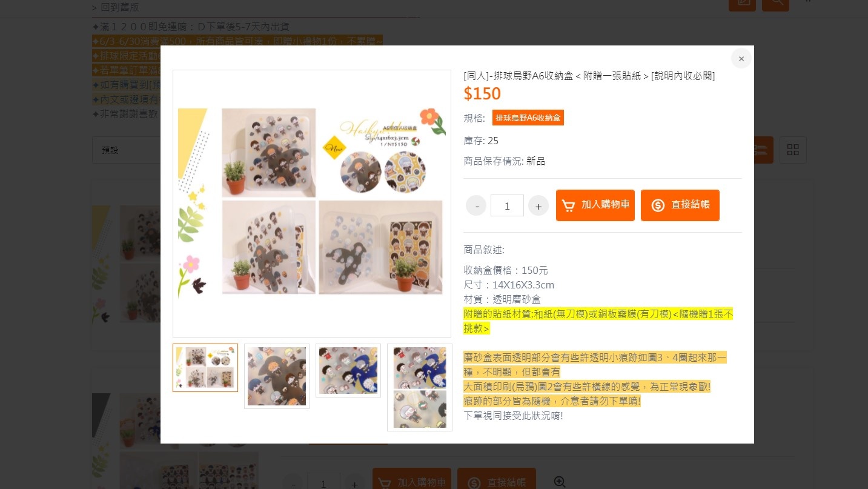868x489 pixels.
Task: Show the third thumbnail with blue character
Action: (348, 371)
